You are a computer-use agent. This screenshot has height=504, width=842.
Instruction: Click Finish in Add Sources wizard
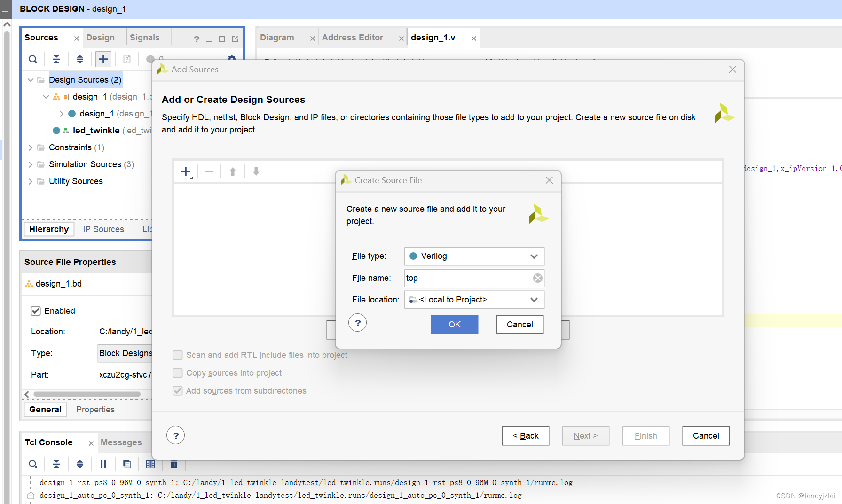pos(646,436)
